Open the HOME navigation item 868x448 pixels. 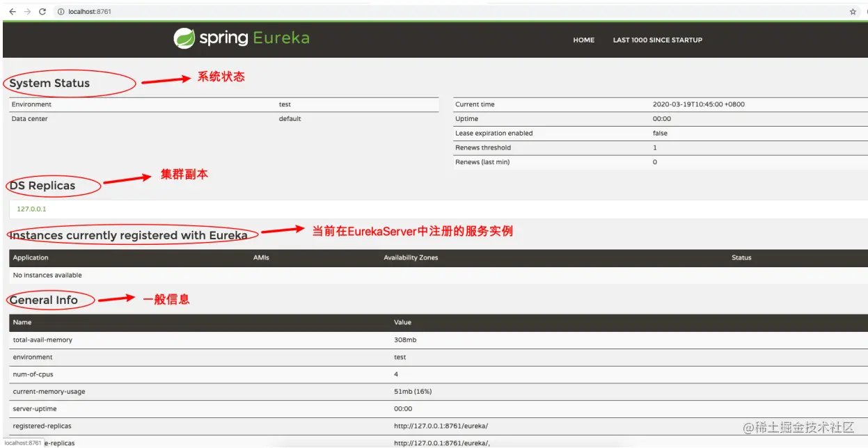583,40
